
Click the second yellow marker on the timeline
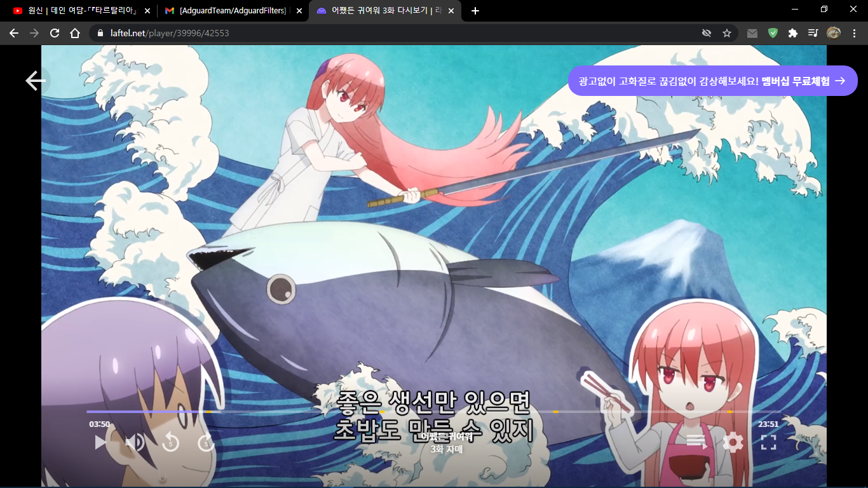[382, 412]
